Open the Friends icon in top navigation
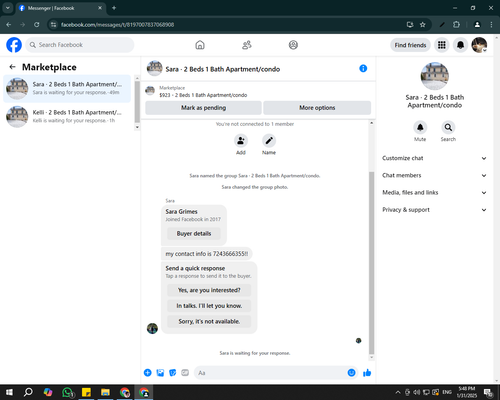 [x=247, y=45]
